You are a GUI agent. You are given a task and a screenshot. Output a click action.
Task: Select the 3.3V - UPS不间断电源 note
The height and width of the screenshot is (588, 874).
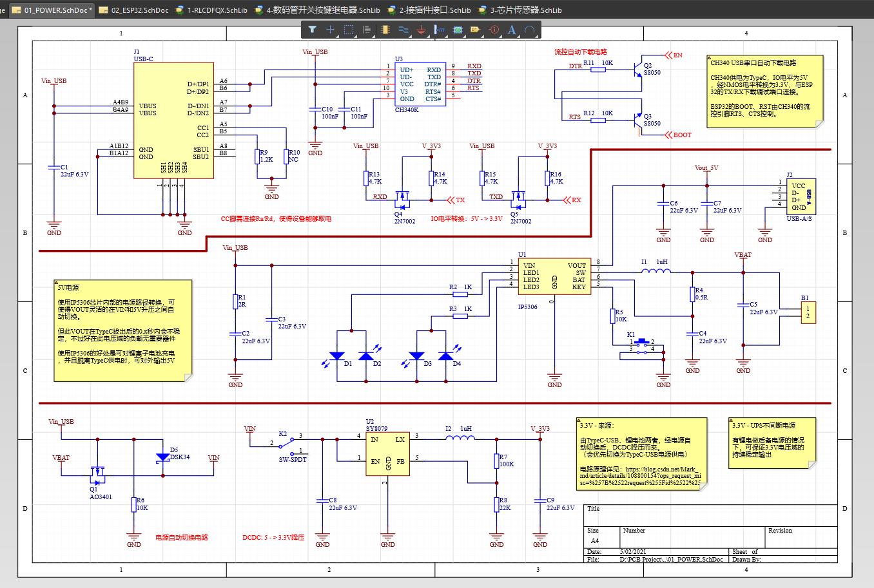pos(773,444)
